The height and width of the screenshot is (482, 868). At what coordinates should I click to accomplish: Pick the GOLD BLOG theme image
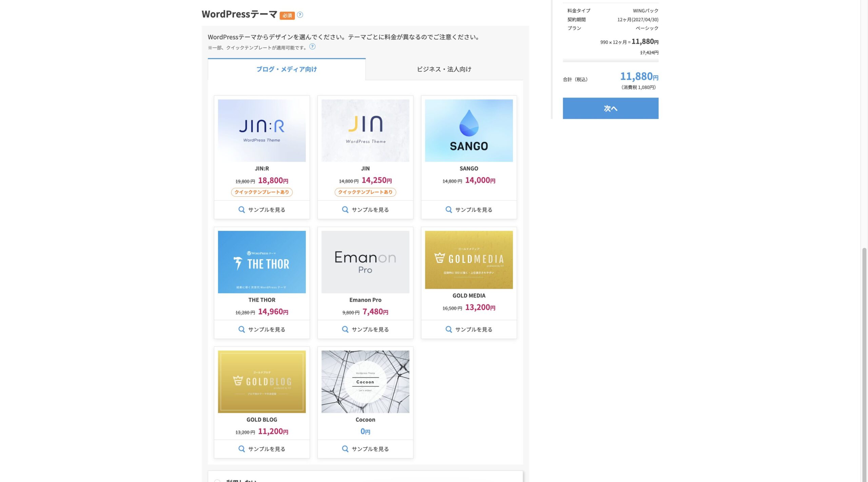[x=261, y=382]
